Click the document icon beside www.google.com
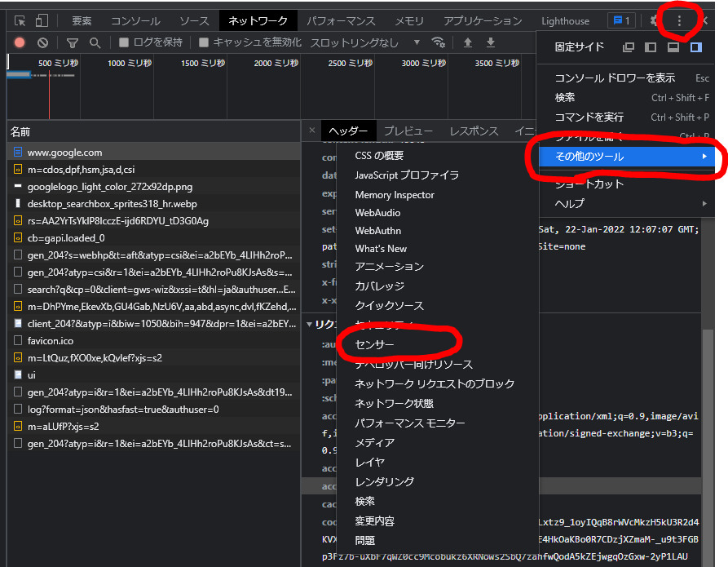This screenshot has height=567, width=728. [18, 152]
